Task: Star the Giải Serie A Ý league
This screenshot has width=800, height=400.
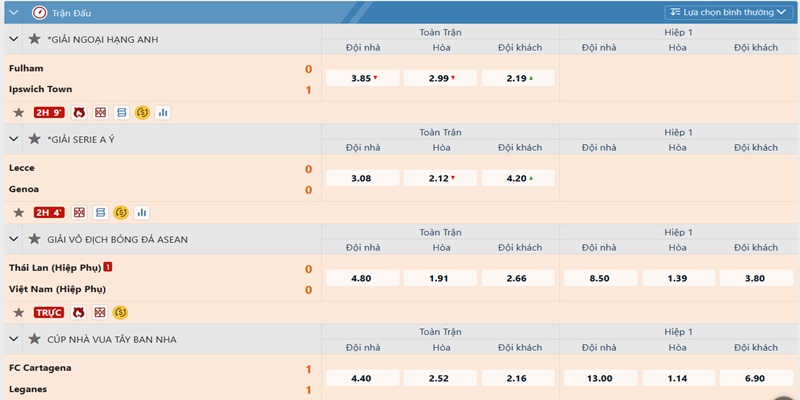Action: click(x=34, y=139)
